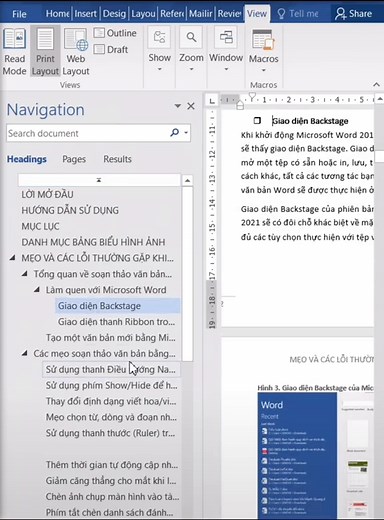This screenshot has height=520, width=384.
Task: Open the Window options group
Action: coord(226,50)
